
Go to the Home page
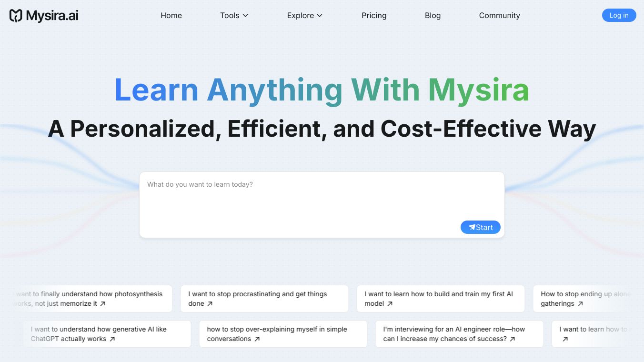tap(171, 15)
